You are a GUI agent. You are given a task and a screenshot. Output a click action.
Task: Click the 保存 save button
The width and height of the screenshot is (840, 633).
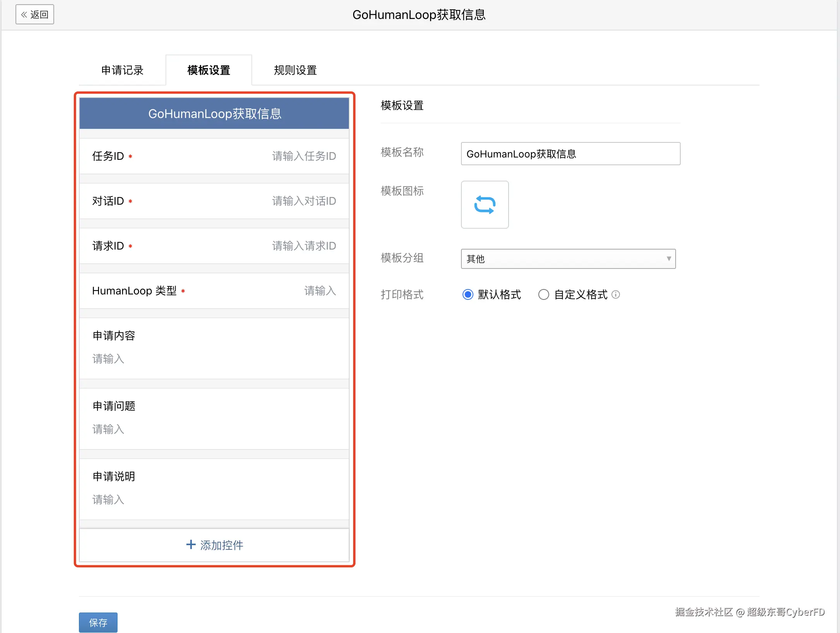coord(98,622)
